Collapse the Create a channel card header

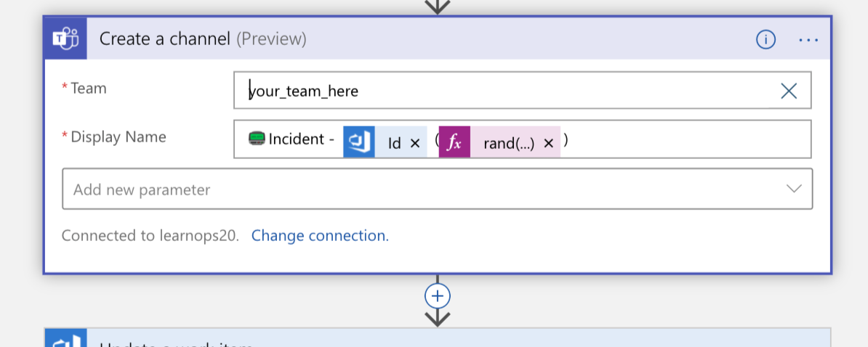[421, 38]
